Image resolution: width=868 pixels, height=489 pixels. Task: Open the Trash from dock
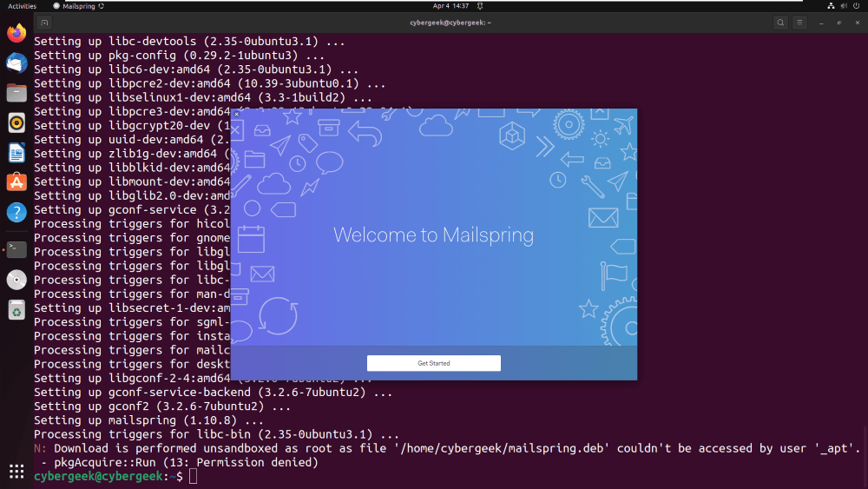[16, 310]
